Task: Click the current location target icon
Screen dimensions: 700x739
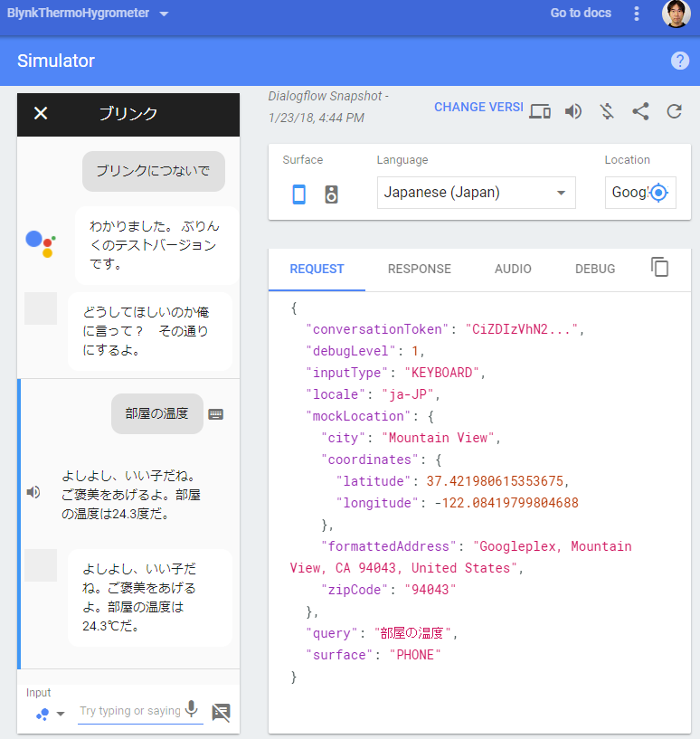Action: coord(659,193)
